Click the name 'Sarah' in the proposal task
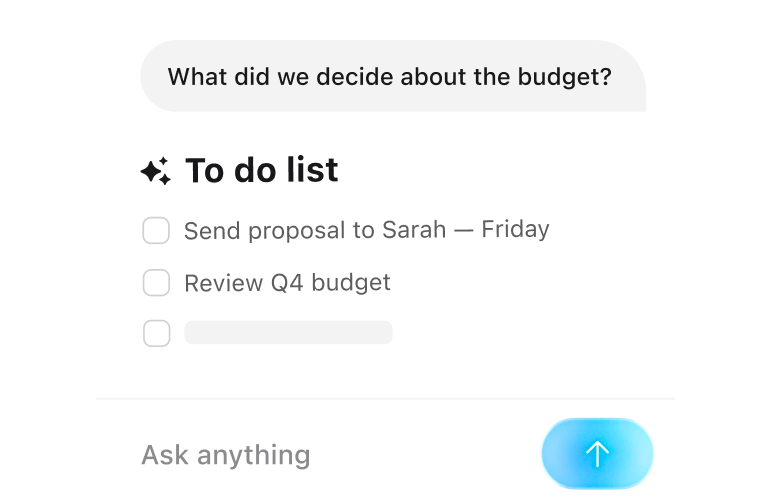This screenshot has height=498, width=778. coord(414,230)
